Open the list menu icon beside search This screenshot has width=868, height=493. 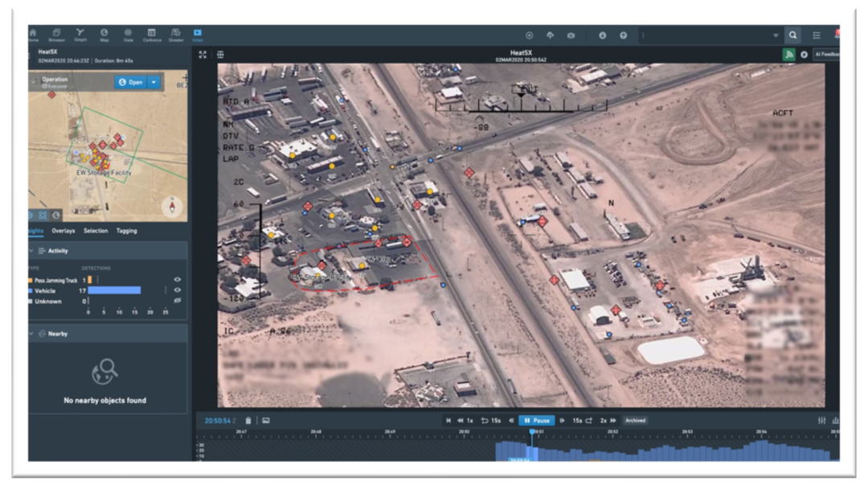[x=817, y=35]
